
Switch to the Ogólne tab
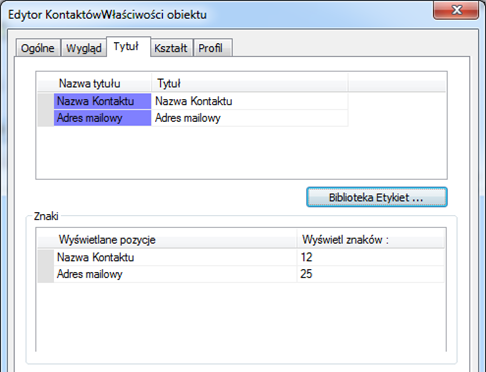point(38,48)
